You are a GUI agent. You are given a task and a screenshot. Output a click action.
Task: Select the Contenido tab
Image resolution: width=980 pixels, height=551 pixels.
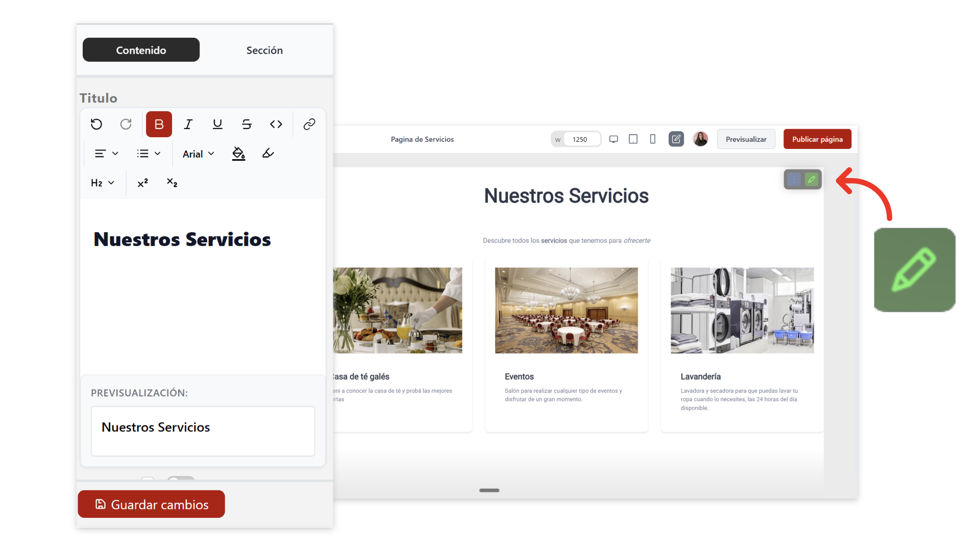tap(141, 50)
